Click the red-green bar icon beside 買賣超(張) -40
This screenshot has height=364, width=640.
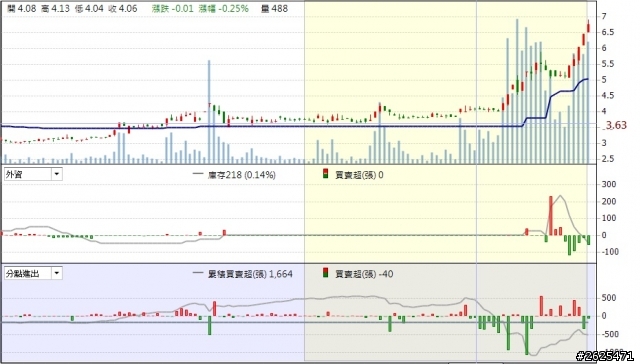325,273
